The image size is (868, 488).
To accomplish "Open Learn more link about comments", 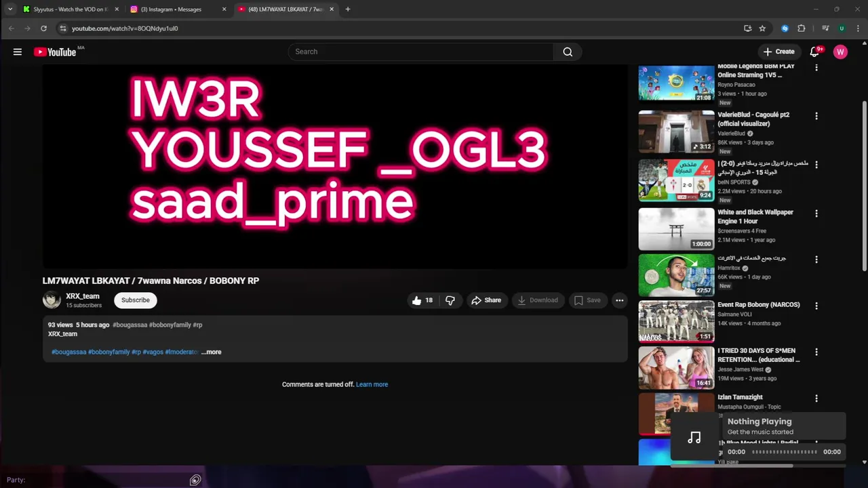I will tap(372, 384).
